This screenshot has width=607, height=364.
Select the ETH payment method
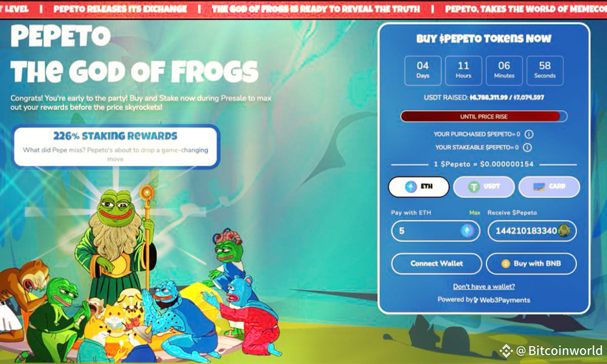418,187
